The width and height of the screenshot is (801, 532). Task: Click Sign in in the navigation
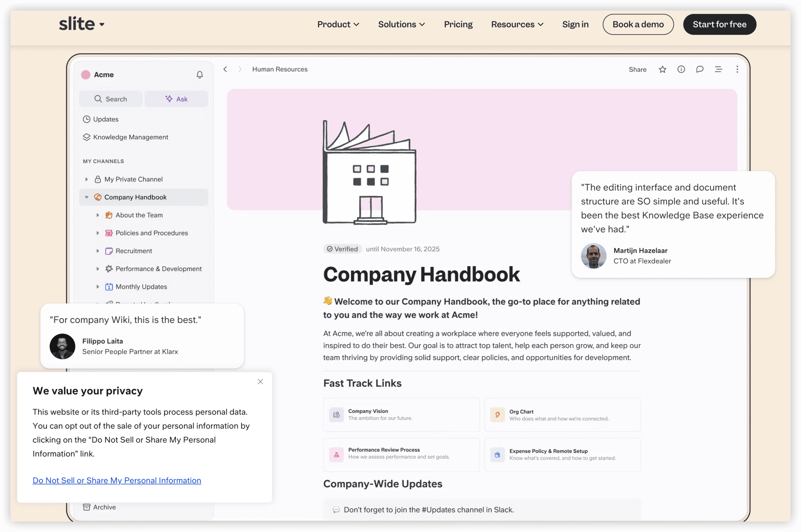[575, 24]
